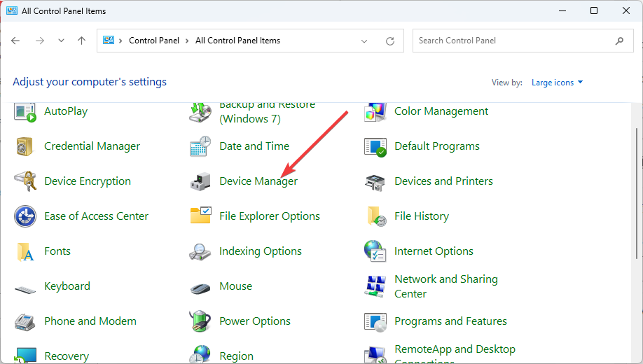Screen dimensions: 643x364
Task: Click the File Explorer Options folder icon
Action: [200, 215]
